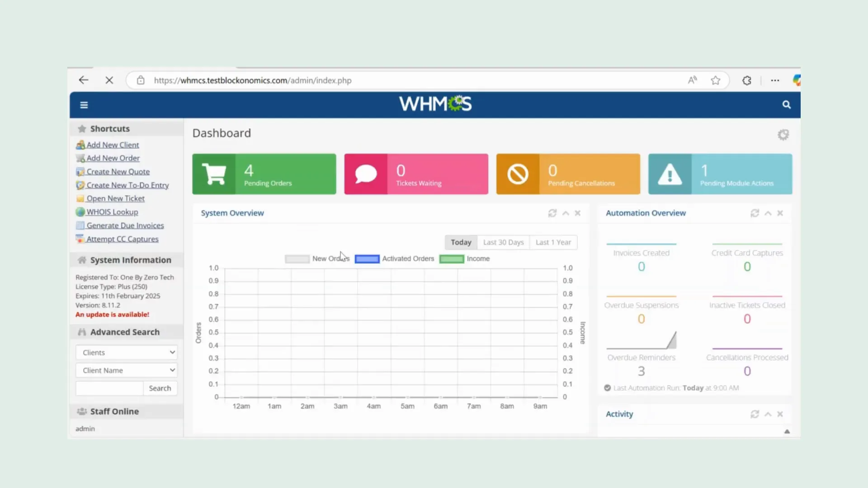The image size is (868, 488).
Task: Toggle WHMCS hamburger menu
Action: pos(84,105)
